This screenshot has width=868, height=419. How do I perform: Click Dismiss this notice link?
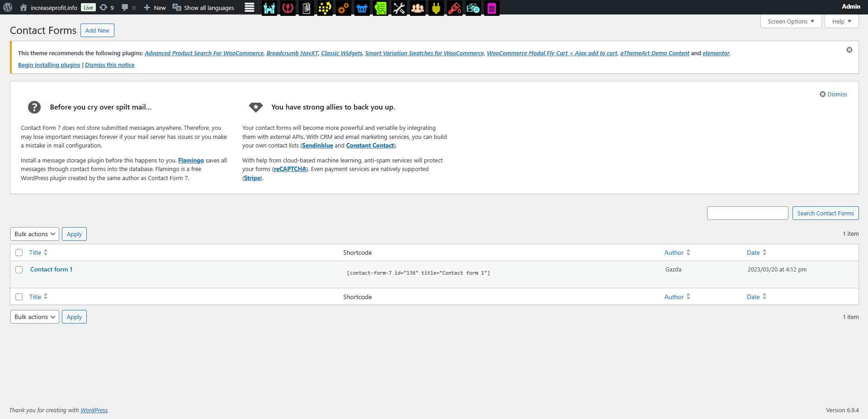point(110,65)
